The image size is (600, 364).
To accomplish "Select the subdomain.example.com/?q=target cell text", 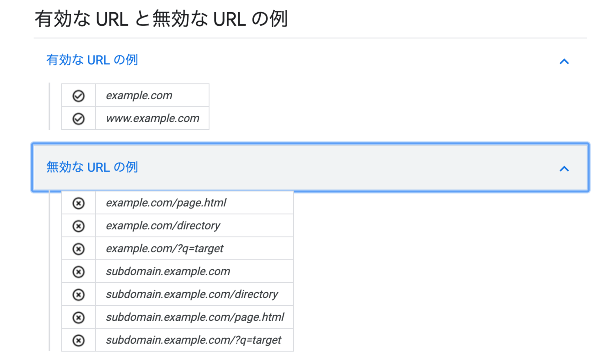I will click(194, 340).
